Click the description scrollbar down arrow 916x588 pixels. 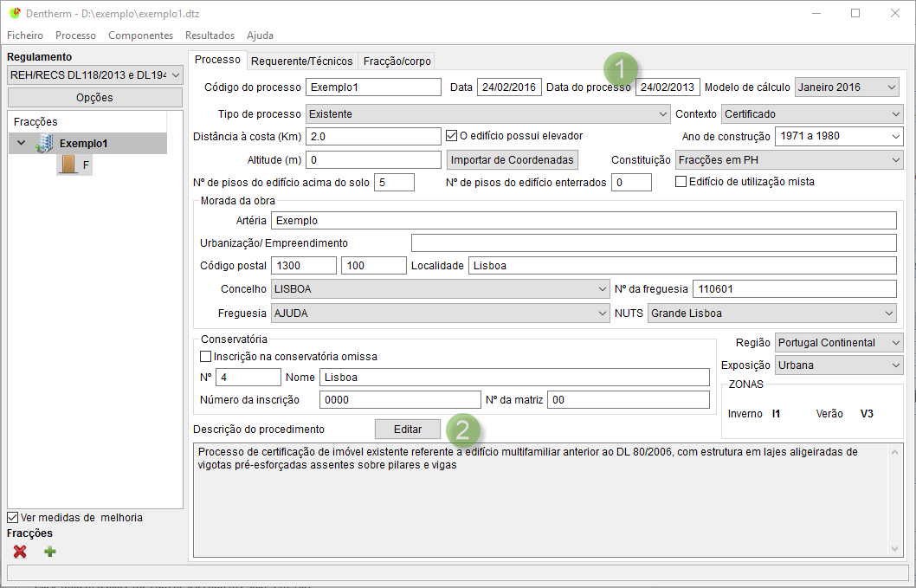(895, 548)
